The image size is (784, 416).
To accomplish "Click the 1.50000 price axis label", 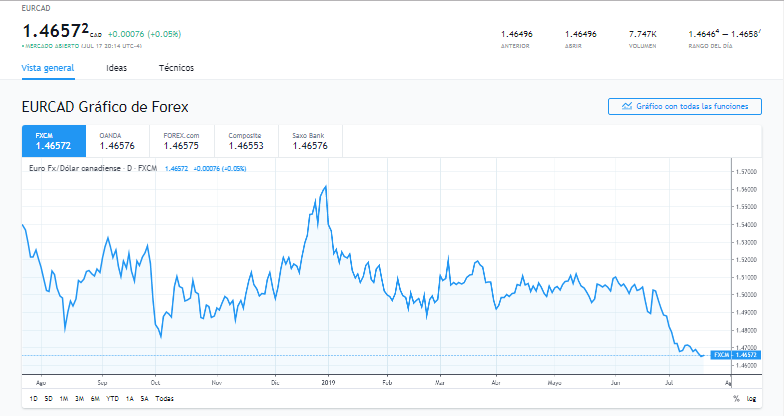I will tap(746, 295).
